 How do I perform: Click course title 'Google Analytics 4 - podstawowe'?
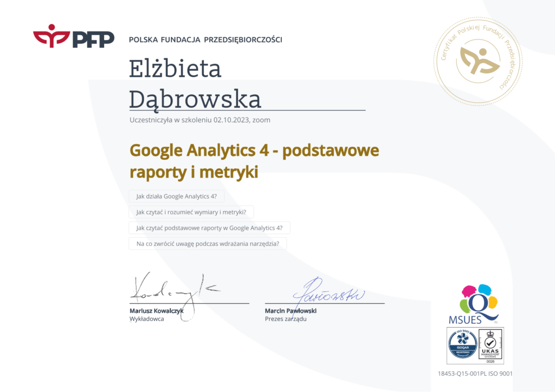click(x=254, y=150)
